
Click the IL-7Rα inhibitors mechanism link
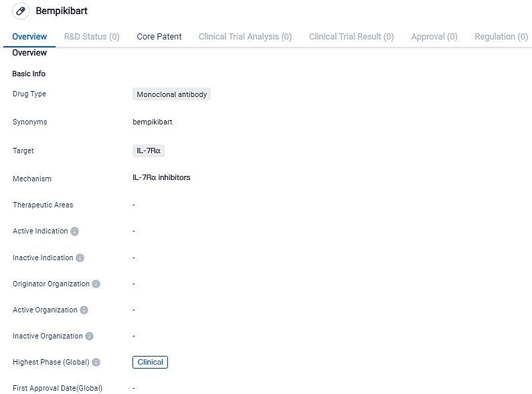tap(161, 178)
